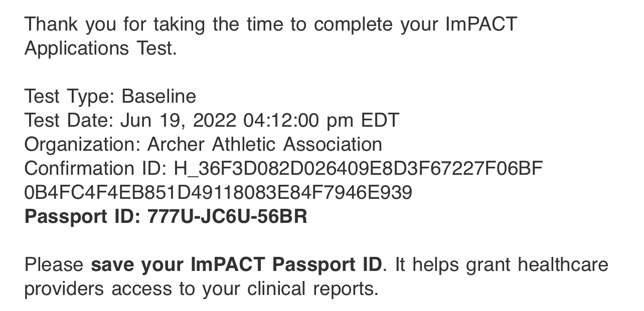Click the word 'Please' in the last paragraph
This screenshot has width=644, height=311.
tap(54, 264)
